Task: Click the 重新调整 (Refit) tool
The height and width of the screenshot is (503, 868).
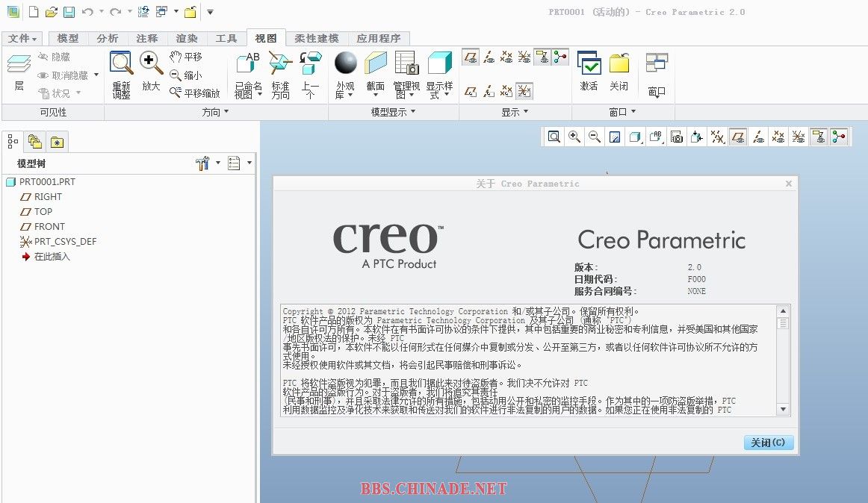Action: (x=121, y=75)
